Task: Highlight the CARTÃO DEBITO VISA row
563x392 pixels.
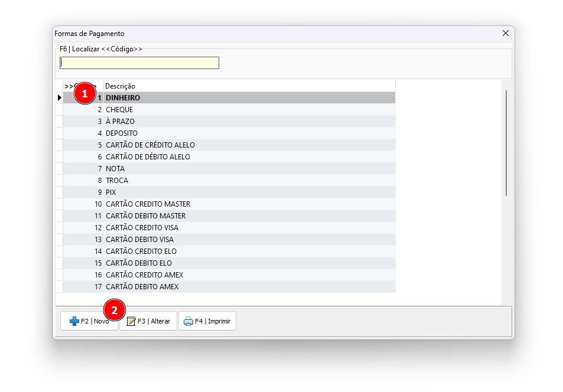Action: pyautogui.click(x=139, y=240)
